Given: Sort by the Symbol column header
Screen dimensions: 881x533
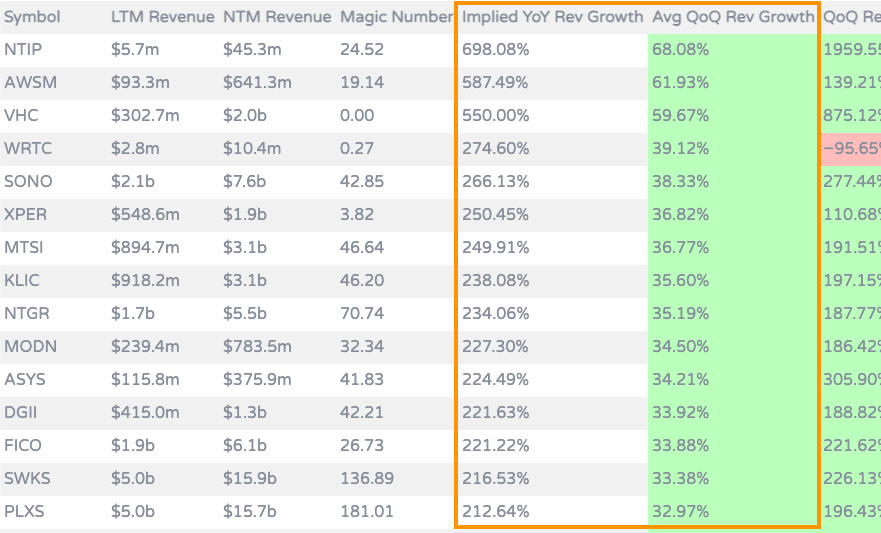Looking at the screenshot, I should 32,17.
